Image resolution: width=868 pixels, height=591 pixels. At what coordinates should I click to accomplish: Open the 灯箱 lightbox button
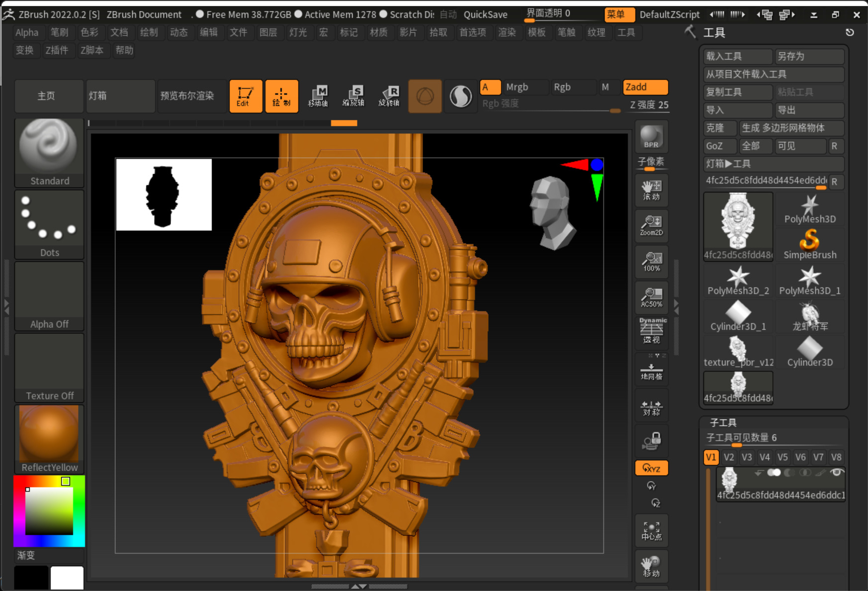[120, 96]
